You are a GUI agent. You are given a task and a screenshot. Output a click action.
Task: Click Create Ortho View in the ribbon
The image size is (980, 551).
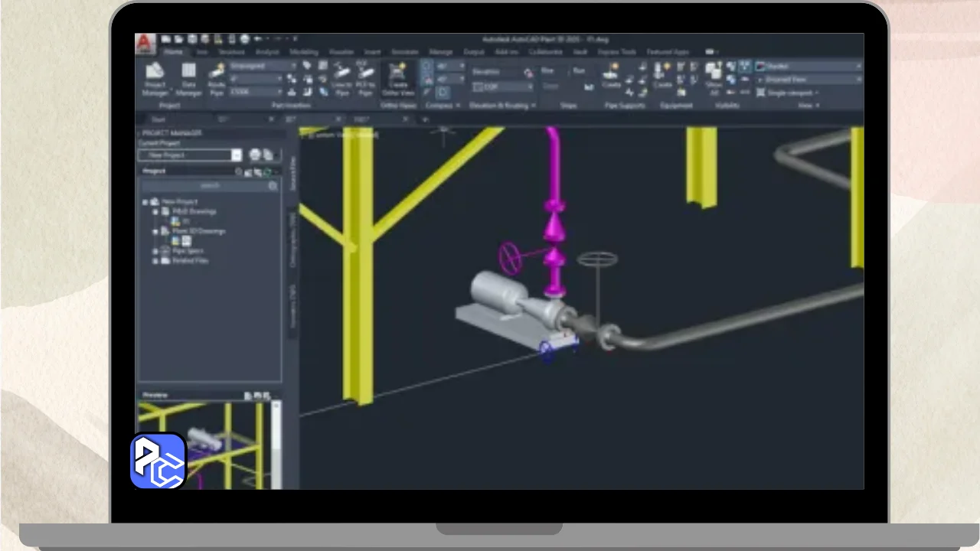(x=397, y=79)
